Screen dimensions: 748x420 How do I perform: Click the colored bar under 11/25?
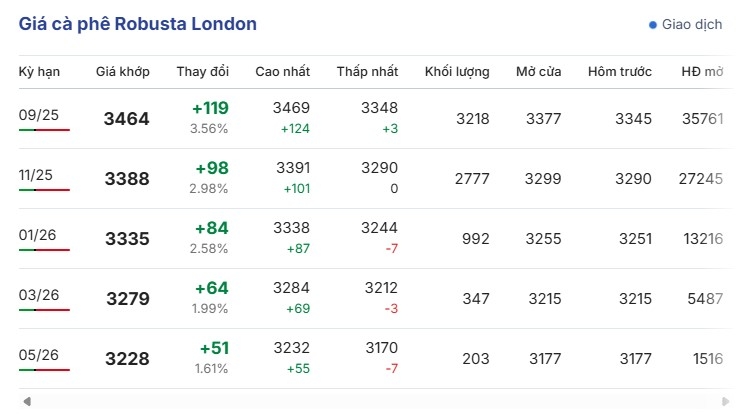pos(44,190)
